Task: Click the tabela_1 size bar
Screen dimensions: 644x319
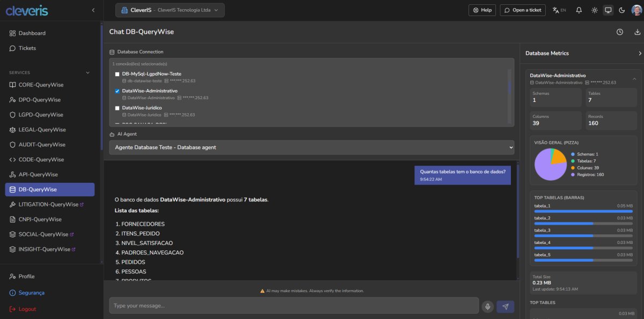Action: [583, 211]
